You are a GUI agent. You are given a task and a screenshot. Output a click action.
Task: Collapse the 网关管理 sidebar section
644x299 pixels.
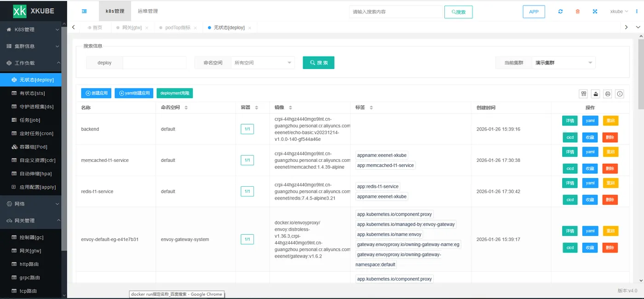31,220
